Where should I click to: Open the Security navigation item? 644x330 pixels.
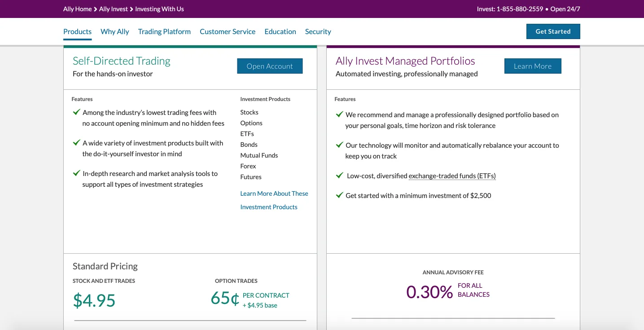318,31
